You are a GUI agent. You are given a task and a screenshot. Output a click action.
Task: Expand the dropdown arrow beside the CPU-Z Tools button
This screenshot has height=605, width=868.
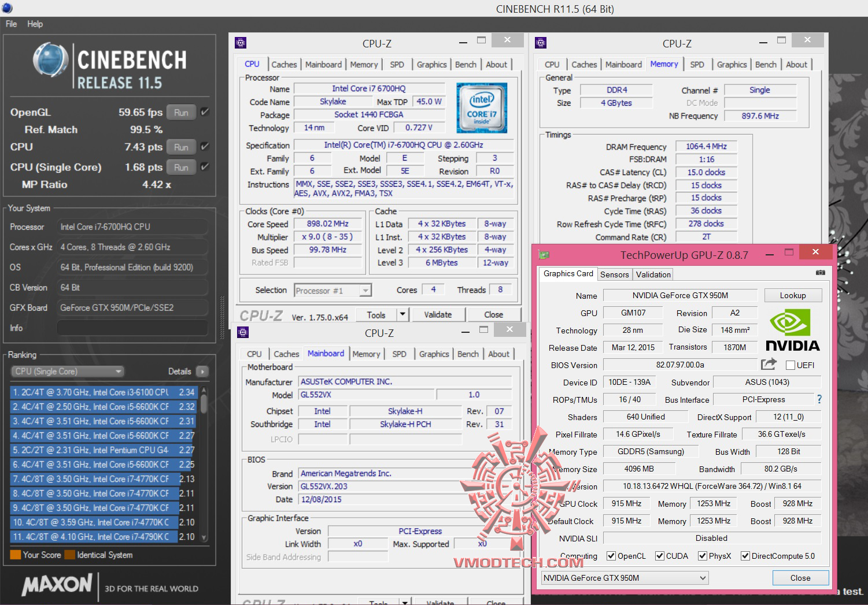[x=403, y=314]
